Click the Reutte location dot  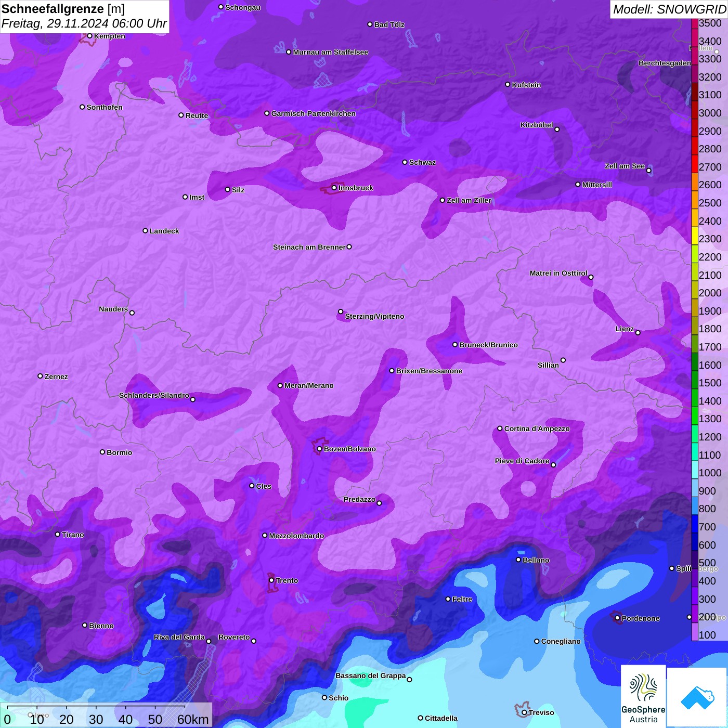coord(181,115)
